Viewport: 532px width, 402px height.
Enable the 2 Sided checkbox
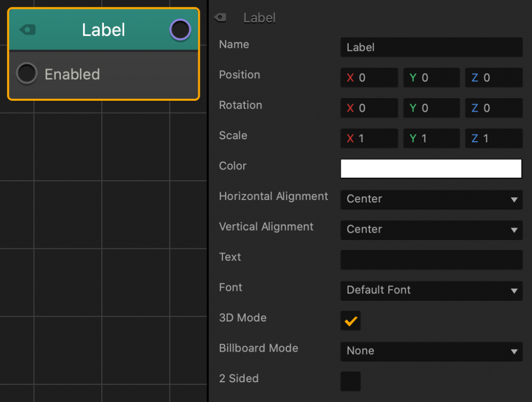[350, 381]
